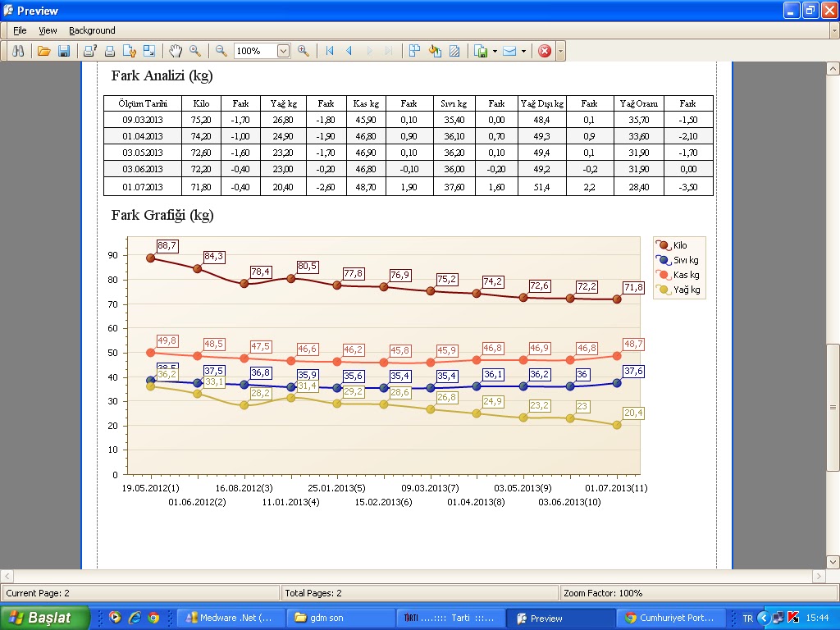Click the horizontal scrollbar right arrow
840x630 pixels.
819,577
